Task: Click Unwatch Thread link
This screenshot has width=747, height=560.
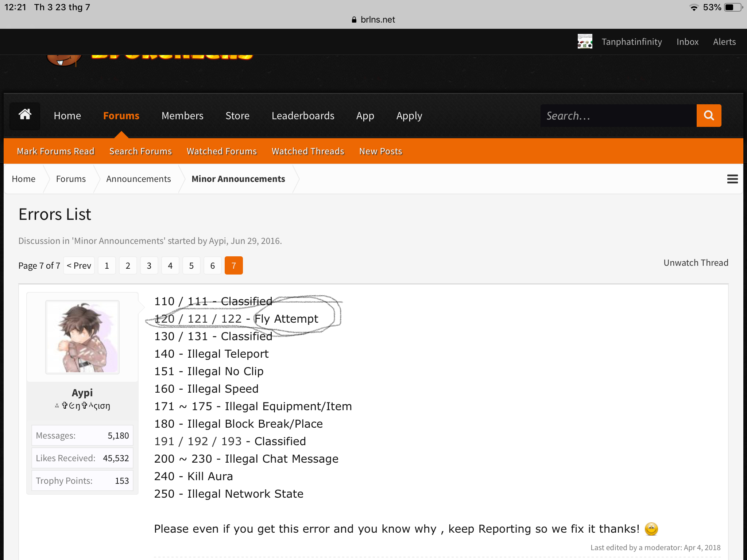Action: 696,263
